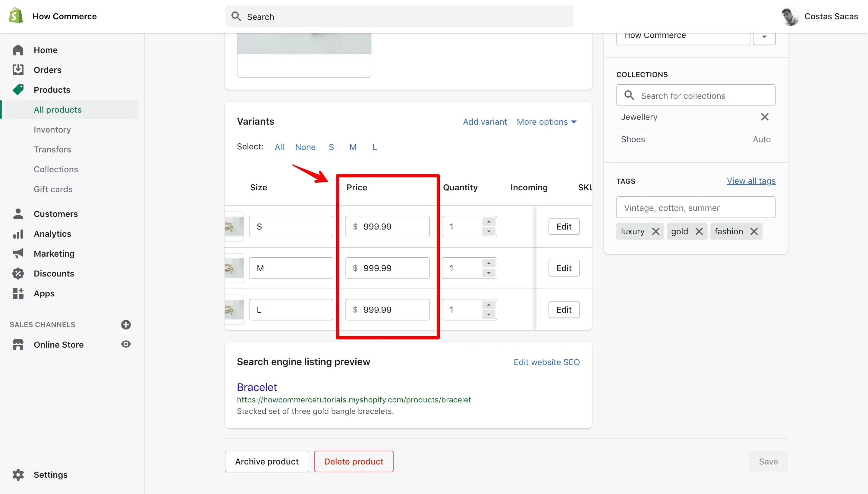
Task: Click View all tags link
Action: [751, 181]
